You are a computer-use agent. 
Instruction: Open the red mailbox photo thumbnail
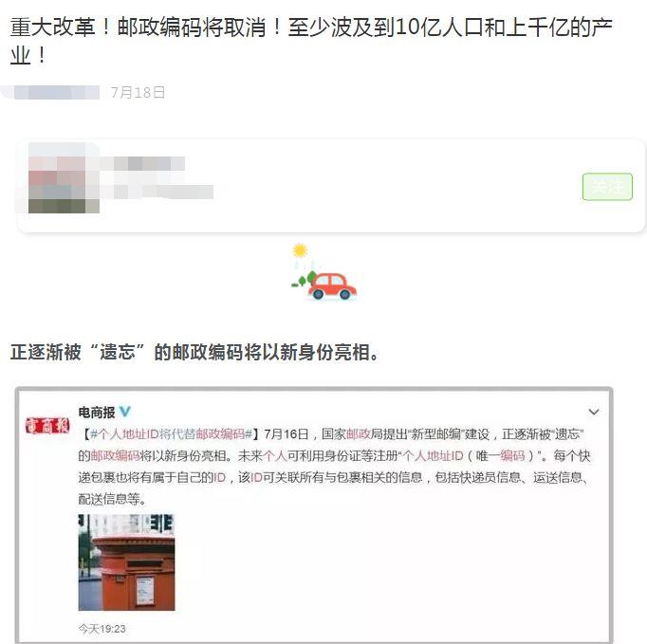[127, 562]
